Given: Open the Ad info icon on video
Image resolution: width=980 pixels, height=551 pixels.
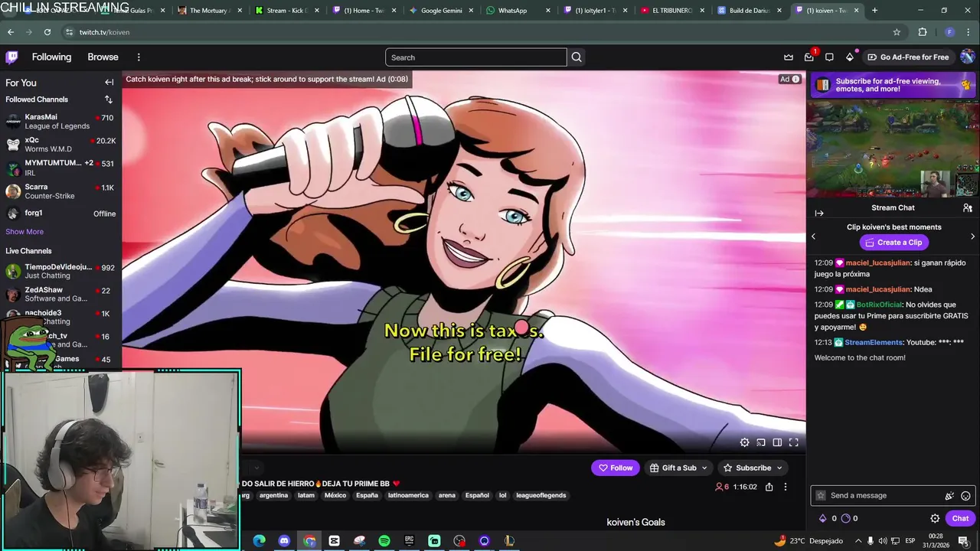Looking at the screenshot, I should coord(795,79).
